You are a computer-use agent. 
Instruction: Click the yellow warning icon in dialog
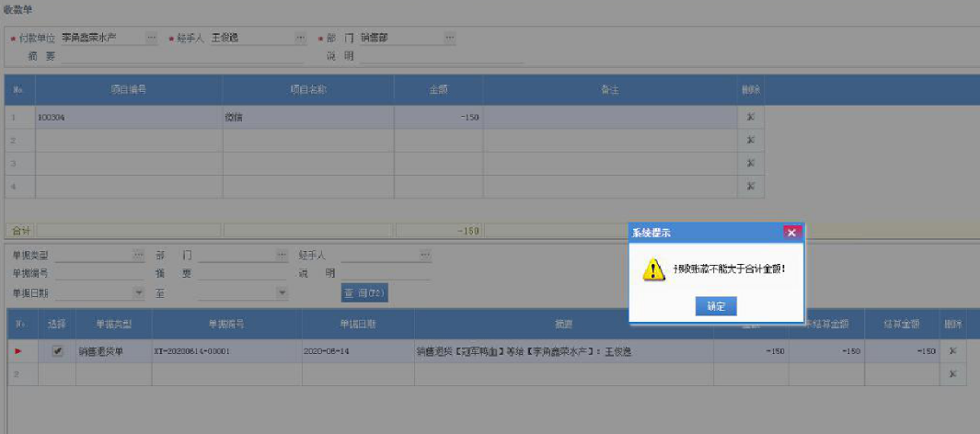tap(651, 269)
